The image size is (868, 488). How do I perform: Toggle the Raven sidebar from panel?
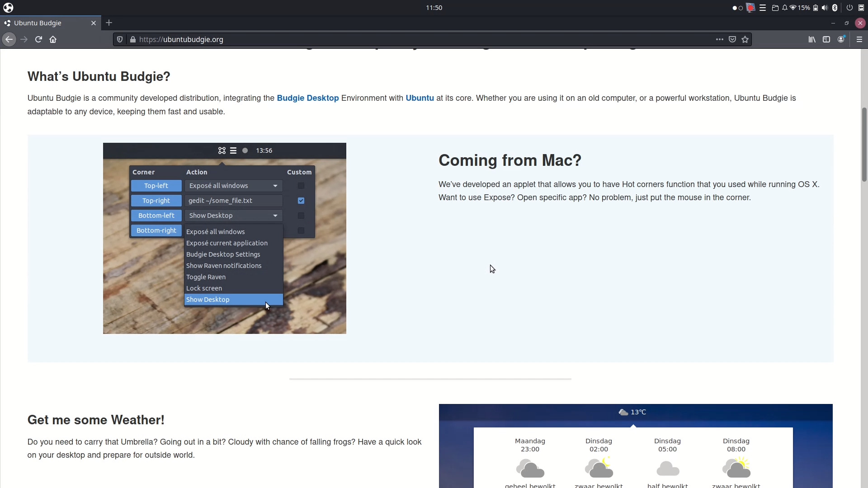pyautogui.click(x=861, y=8)
